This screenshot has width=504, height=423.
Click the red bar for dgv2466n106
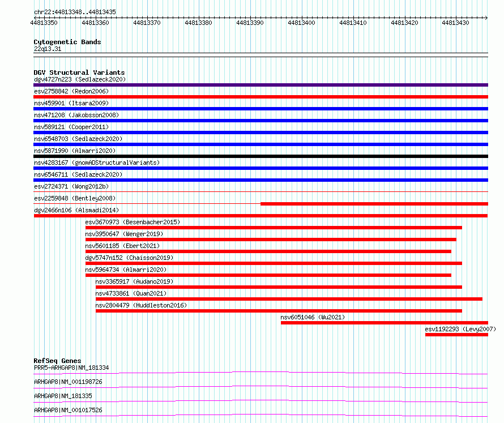point(260,216)
